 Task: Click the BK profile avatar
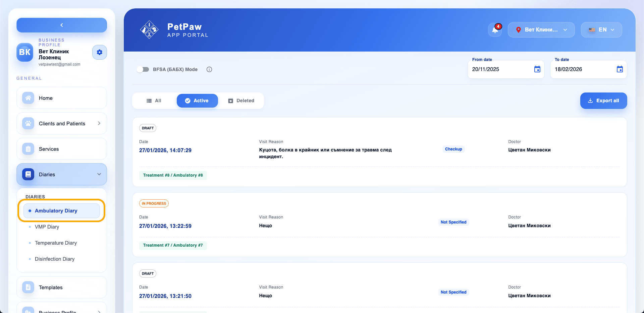[x=25, y=52]
